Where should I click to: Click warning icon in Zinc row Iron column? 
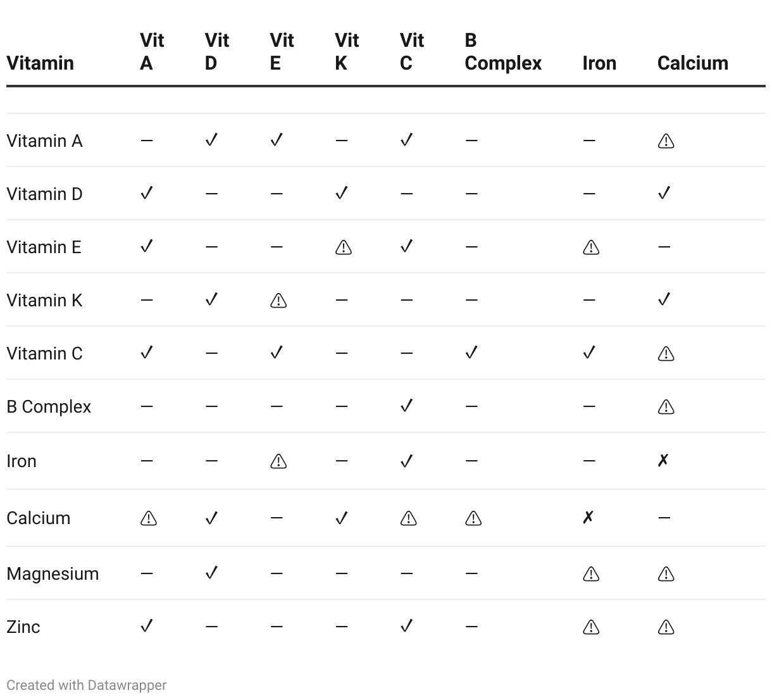[591, 627]
